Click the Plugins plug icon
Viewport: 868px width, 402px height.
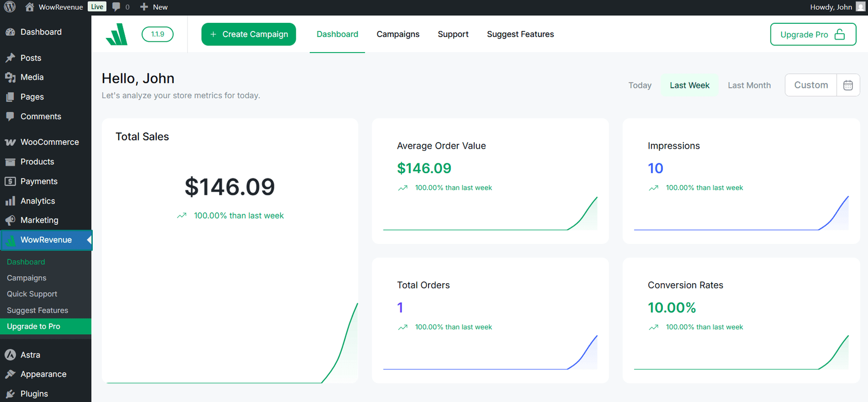[10, 394]
